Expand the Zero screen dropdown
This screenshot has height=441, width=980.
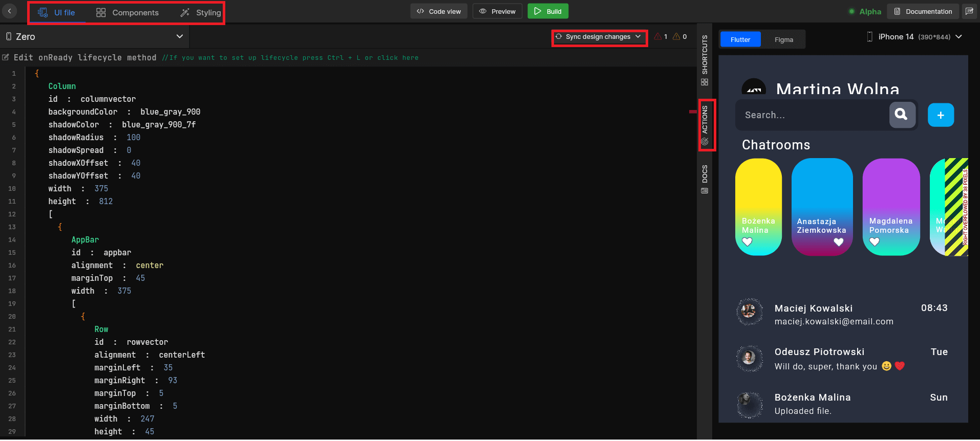179,36
